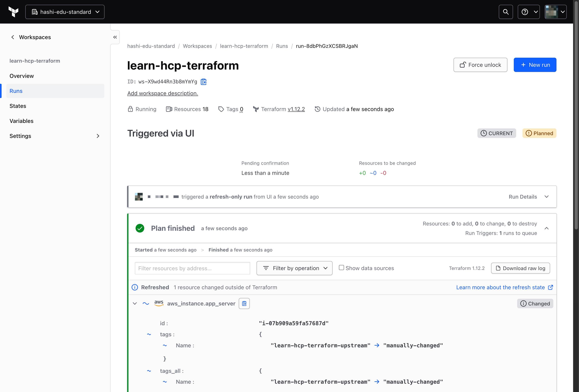Open the external link icon for refresh state docs
The height and width of the screenshot is (392, 579).
tap(550, 287)
